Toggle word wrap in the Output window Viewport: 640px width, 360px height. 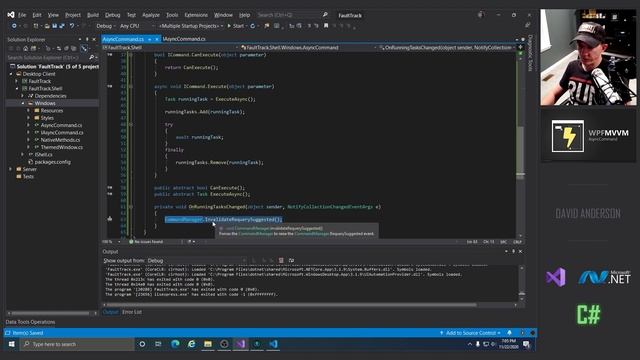point(291,260)
